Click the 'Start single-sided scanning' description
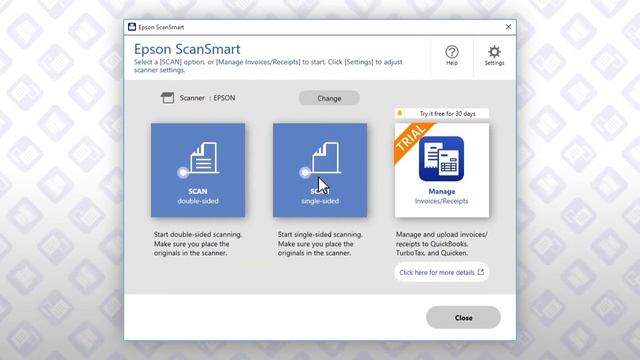 coord(320,244)
